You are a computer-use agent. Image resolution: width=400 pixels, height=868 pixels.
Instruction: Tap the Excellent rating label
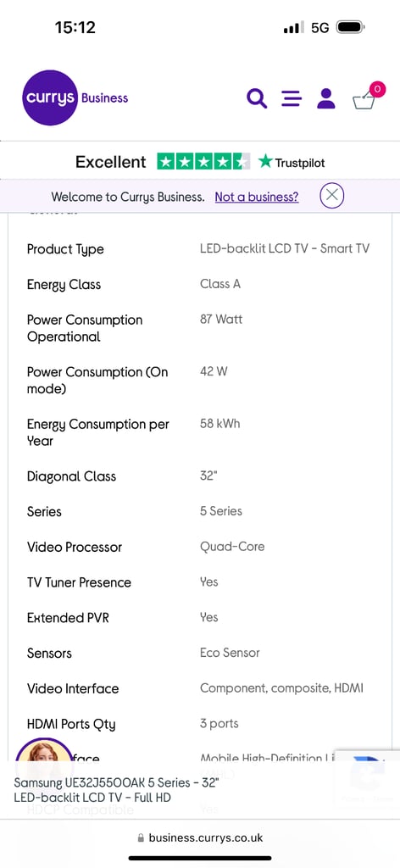[x=111, y=162]
